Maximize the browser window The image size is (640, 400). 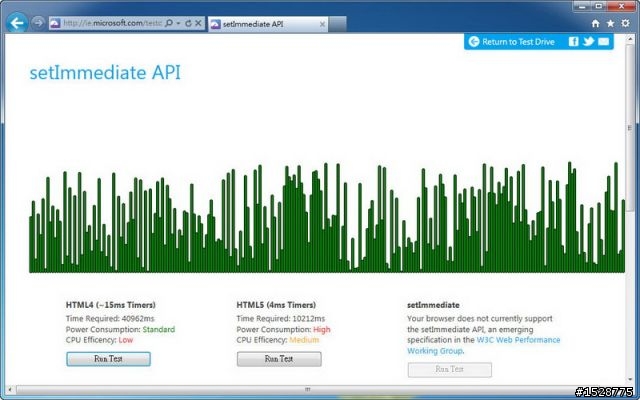coord(599,6)
